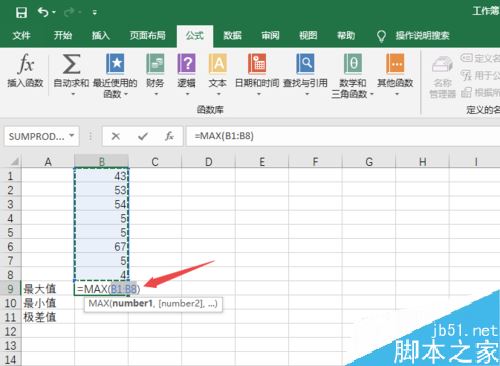This screenshot has width=500, height=366.
Task: Click cell B9 with =MAX(B1:B8) formula
Action: [102, 289]
